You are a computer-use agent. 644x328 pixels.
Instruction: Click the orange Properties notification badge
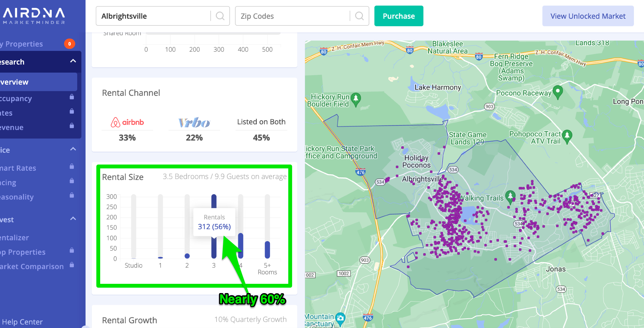[x=69, y=44]
